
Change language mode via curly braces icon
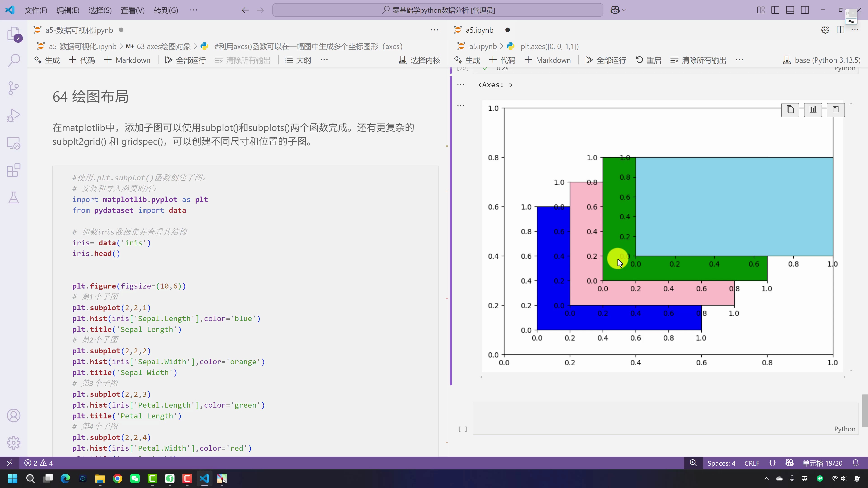click(773, 463)
